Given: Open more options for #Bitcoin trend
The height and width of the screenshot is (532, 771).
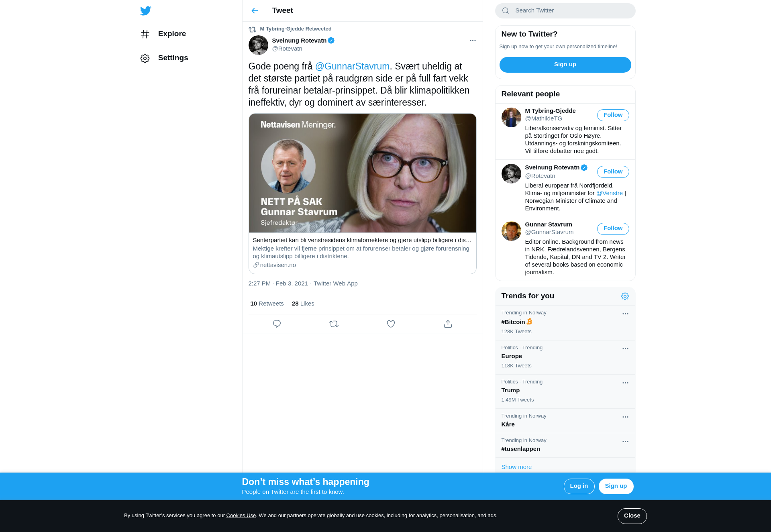Looking at the screenshot, I should 625,314.
